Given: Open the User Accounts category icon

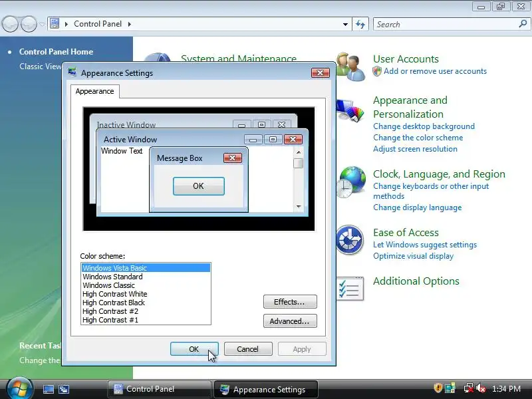Looking at the screenshot, I should tap(350, 67).
